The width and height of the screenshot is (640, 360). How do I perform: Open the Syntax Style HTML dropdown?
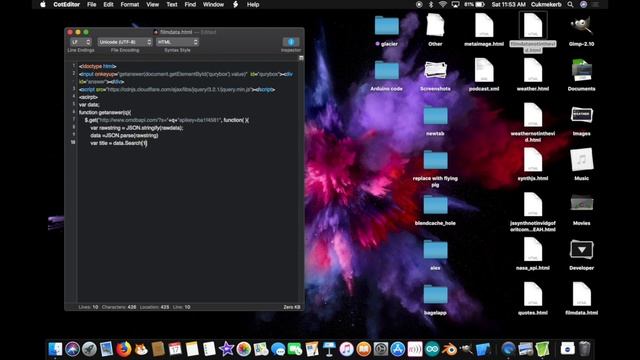coord(177,42)
